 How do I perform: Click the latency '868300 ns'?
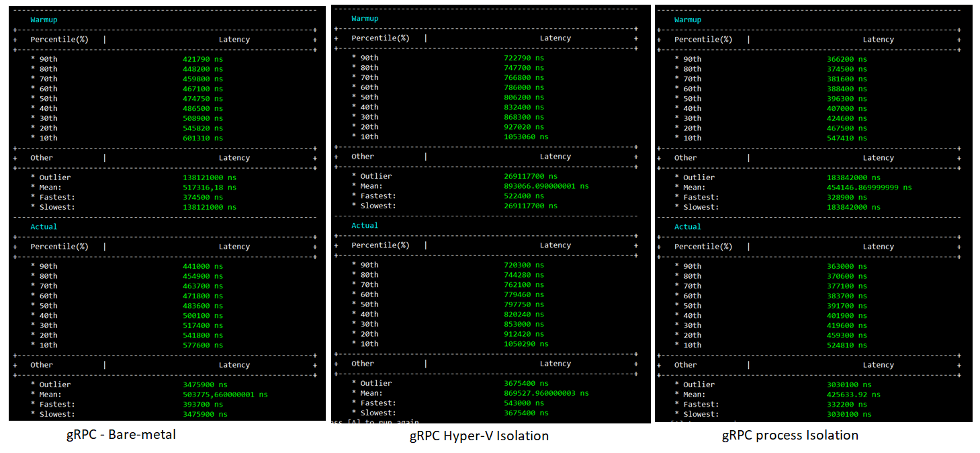524,117
